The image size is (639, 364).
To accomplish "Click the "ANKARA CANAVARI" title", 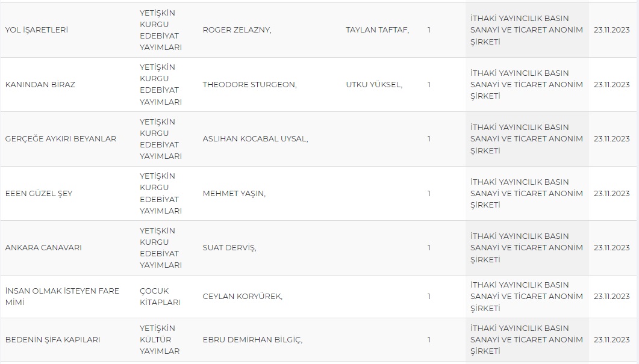I will click(43, 247).
